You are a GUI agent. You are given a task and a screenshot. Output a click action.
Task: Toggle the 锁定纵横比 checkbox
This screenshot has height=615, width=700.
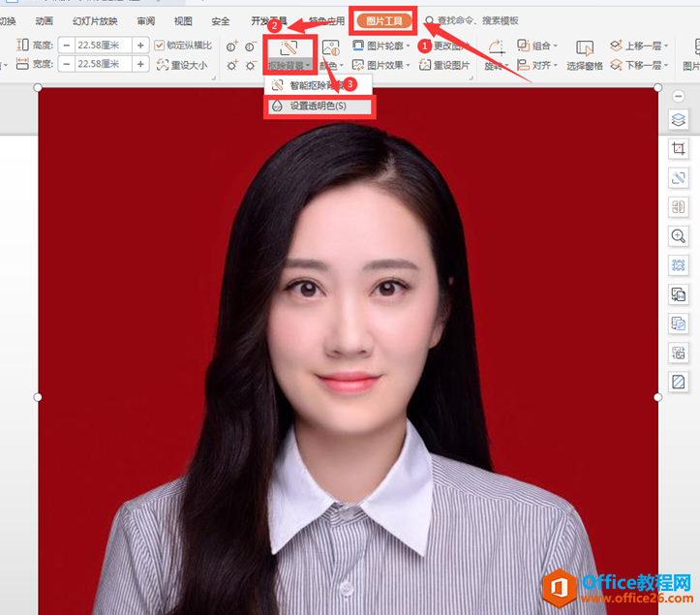(x=161, y=45)
